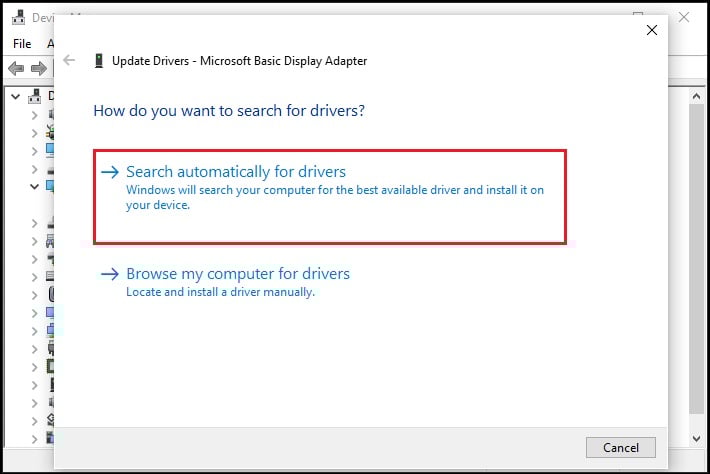Go back using the Update Drivers dialog arrow
710x474 pixels.
click(x=69, y=61)
